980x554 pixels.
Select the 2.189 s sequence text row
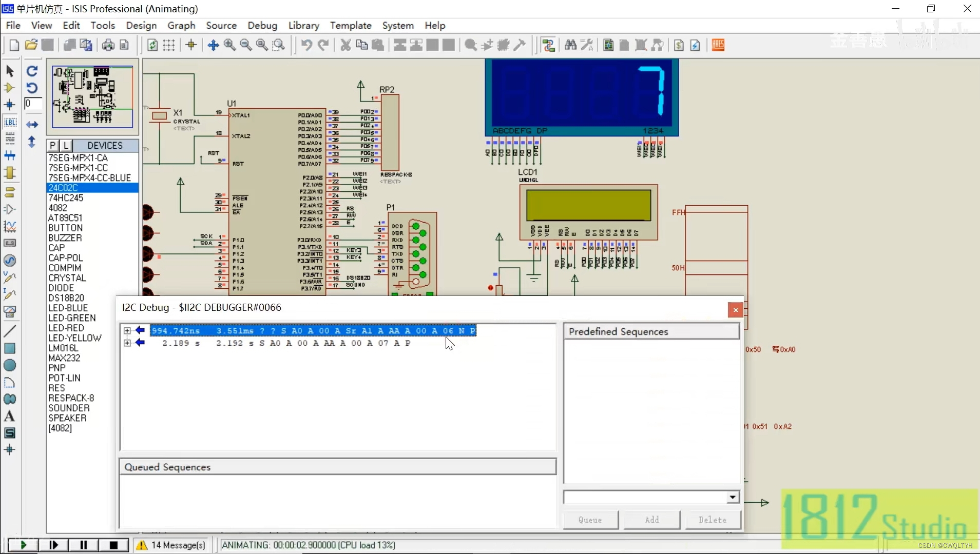(286, 343)
